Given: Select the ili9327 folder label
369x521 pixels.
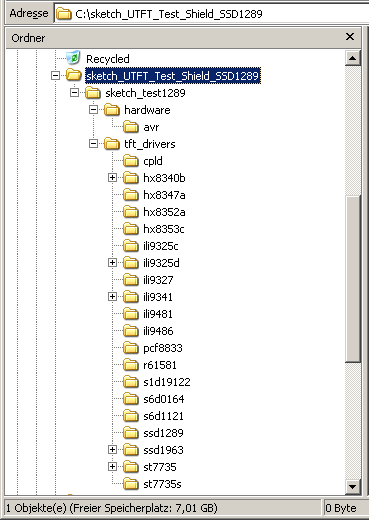Looking at the screenshot, I should tap(158, 280).
